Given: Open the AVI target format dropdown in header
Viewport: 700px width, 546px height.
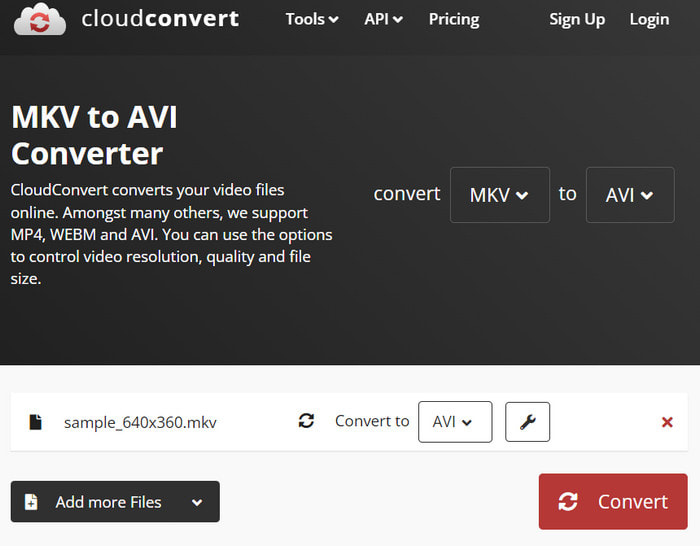Looking at the screenshot, I should 630,195.
